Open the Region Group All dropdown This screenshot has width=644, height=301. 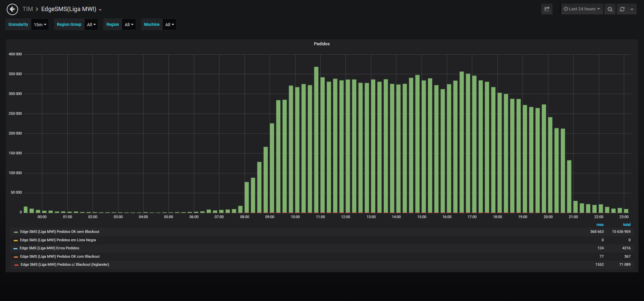pyautogui.click(x=91, y=24)
